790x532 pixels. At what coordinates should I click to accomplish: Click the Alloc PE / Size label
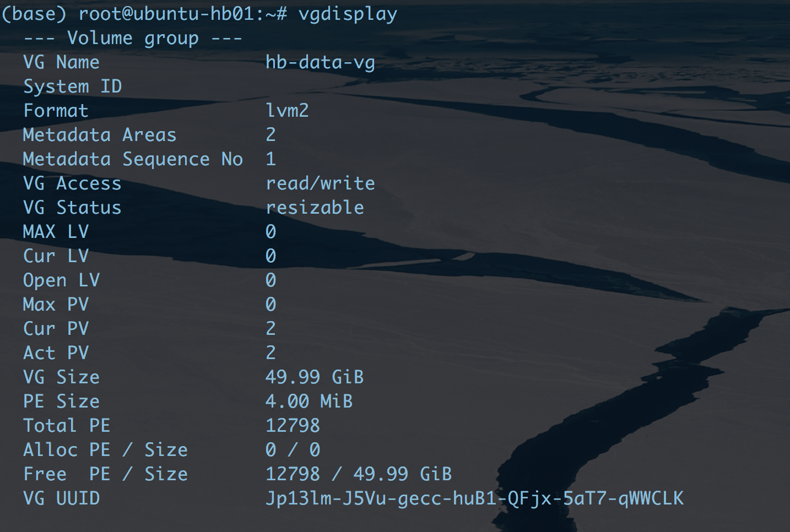coord(105,450)
